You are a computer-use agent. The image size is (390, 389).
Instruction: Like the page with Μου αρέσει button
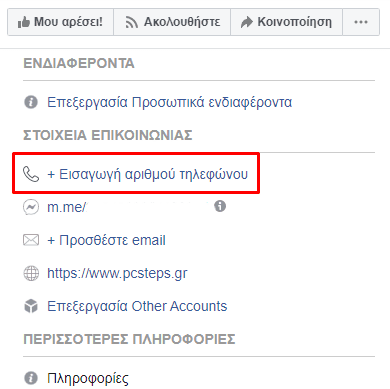[60, 22]
